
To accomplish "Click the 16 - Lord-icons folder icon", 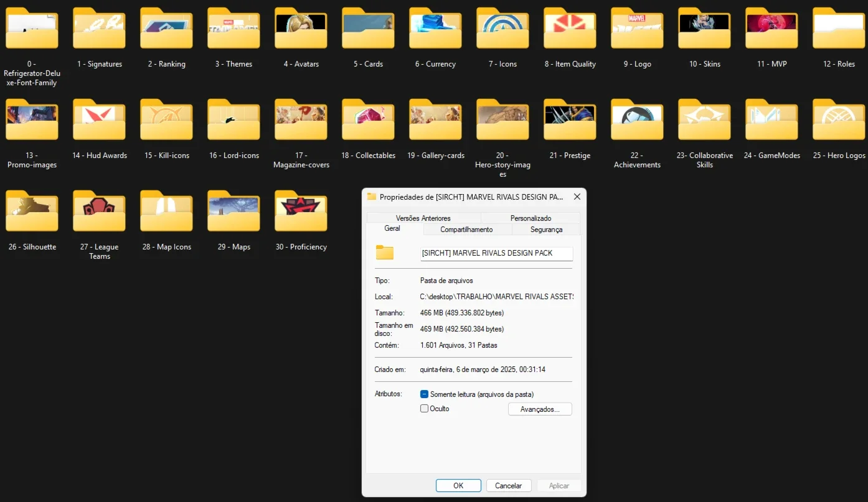I will click(234, 119).
